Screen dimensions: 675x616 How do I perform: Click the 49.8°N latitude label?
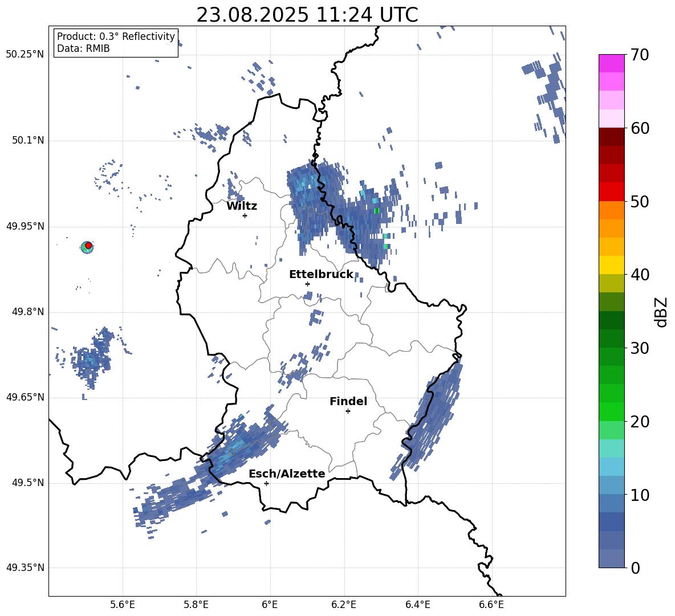[x=27, y=312]
